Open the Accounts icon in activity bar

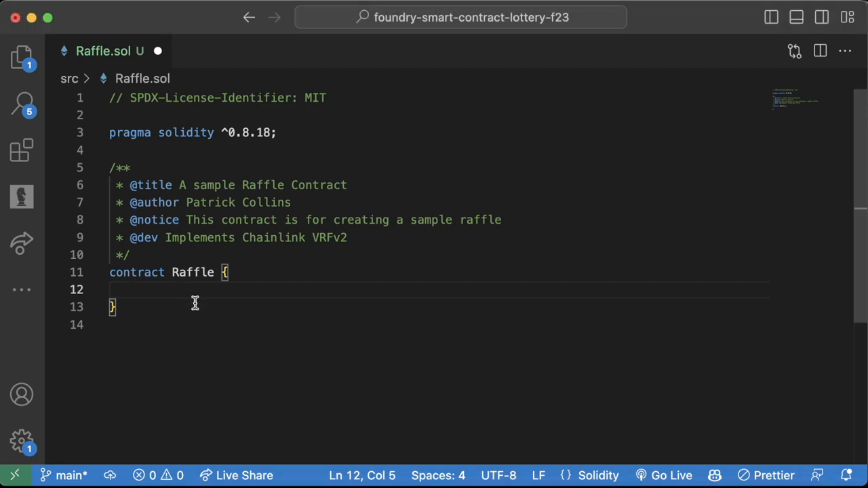[22, 394]
